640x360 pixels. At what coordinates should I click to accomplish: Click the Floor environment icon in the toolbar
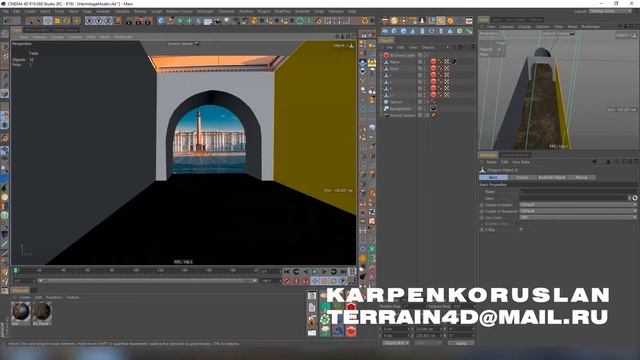click(x=208, y=21)
